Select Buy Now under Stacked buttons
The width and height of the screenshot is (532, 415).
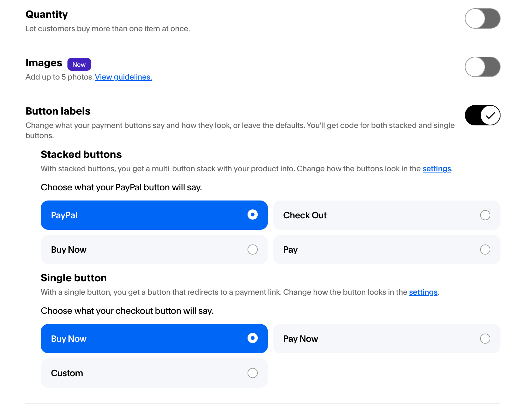point(154,250)
